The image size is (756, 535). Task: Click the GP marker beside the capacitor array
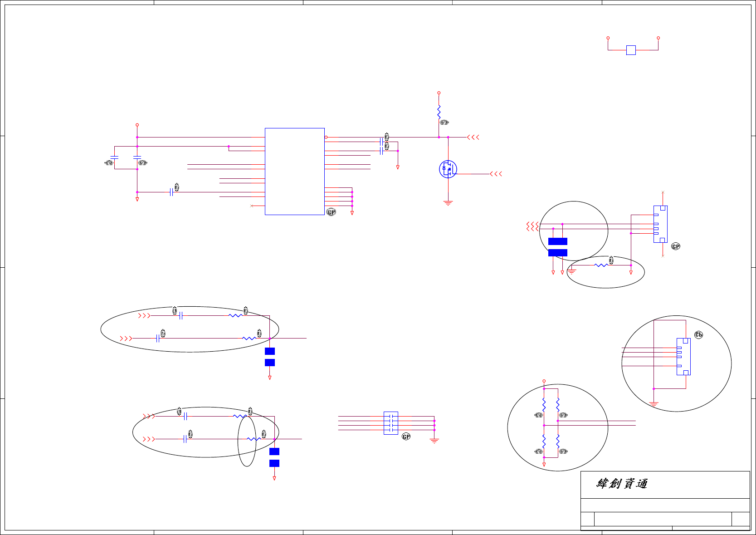pyautogui.click(x=406, y=437)
